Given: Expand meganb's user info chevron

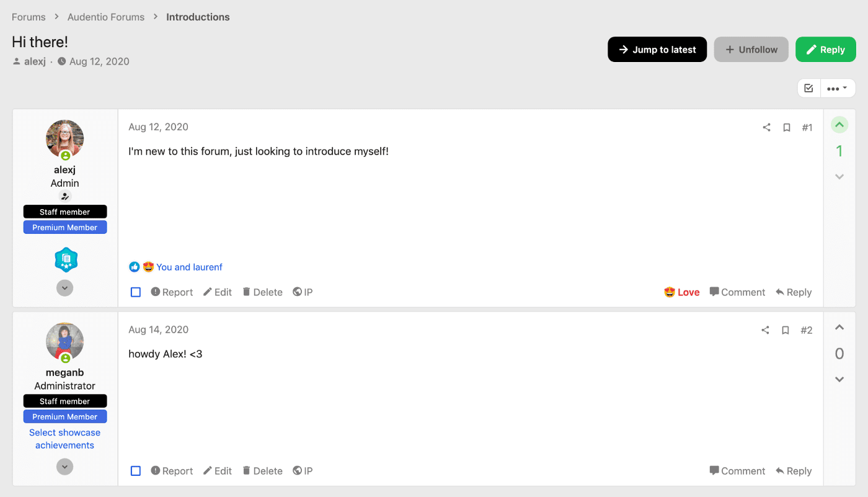Looking at the screenshot, I should (x=65, y=467).
